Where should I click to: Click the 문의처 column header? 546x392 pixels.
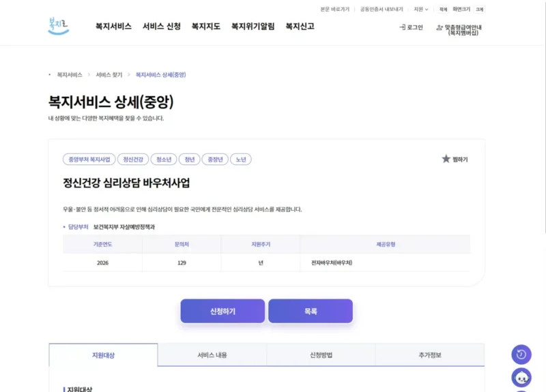[x=182, y=244]
